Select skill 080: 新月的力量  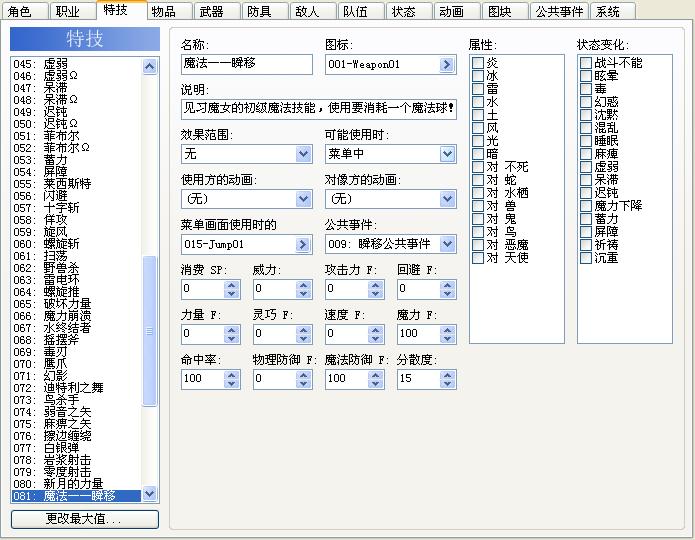(75, 484)
